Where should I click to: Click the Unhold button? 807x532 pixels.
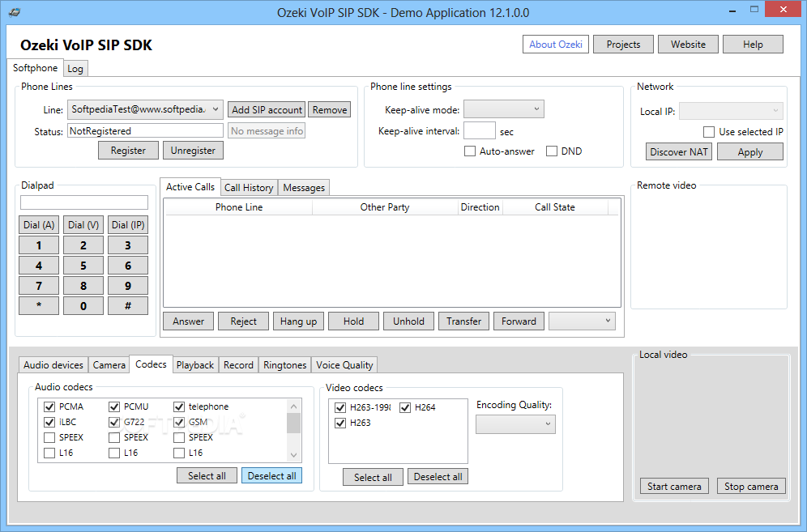coord(408,321)
